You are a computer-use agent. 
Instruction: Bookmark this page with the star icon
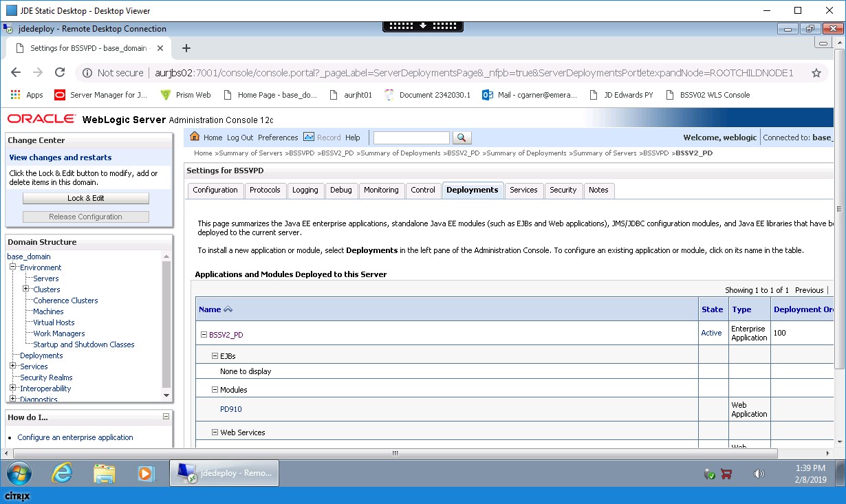click(816, 73)
